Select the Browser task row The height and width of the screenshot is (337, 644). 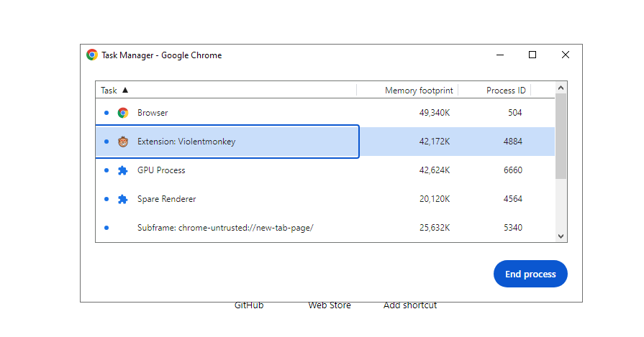pyautogui.click(x=325, y=113)
